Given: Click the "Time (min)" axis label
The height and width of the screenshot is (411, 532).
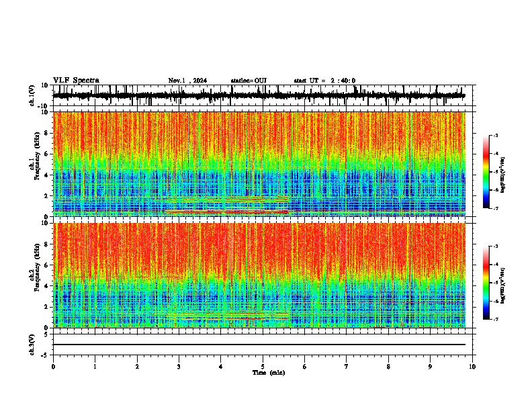Looking at the screenshot, I should [x=269, y=373].
